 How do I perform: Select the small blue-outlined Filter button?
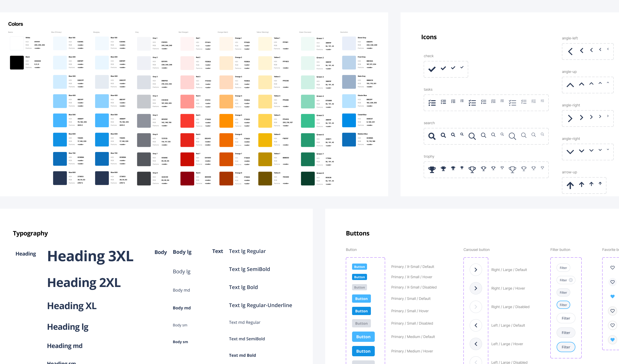click(x=563, y=305)
